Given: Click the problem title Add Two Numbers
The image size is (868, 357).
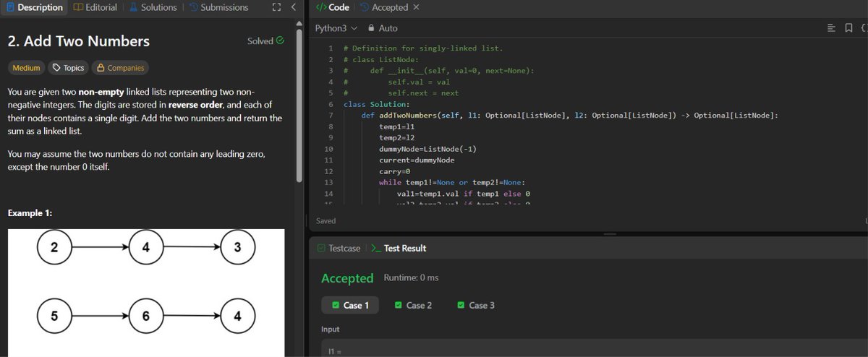Looking at the screenshot, I should 79,41.
